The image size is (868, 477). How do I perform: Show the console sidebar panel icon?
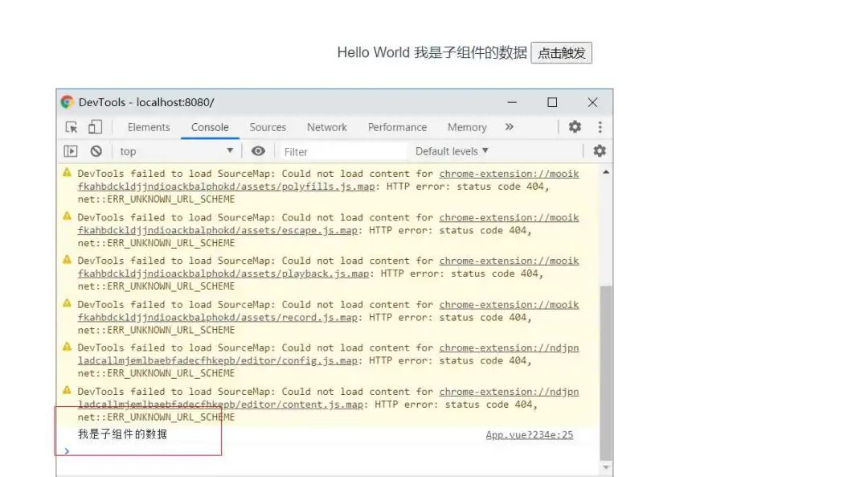pyautogui.click(x=71, y=150)
